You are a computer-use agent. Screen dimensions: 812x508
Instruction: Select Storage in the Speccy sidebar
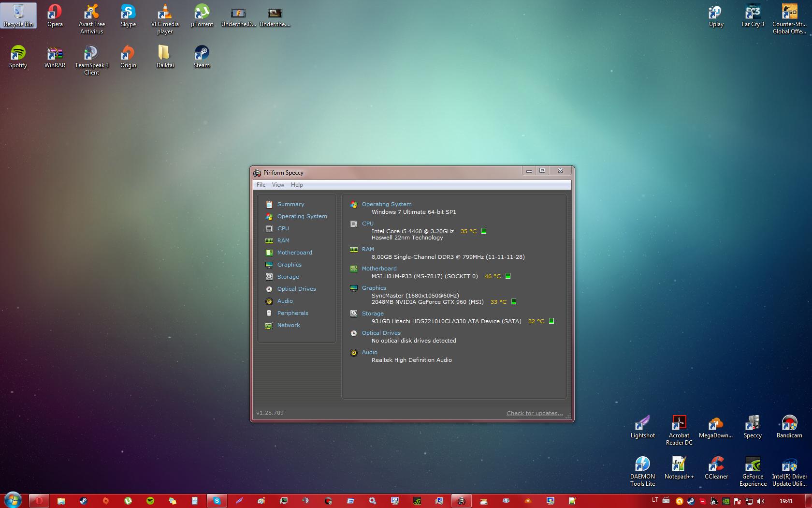pos(288,277)
